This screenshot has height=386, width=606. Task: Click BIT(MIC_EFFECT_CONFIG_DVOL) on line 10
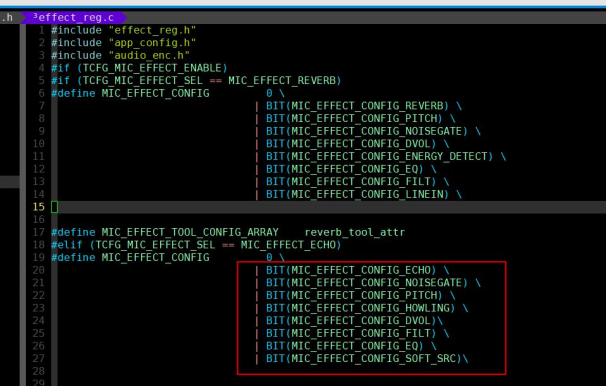click(351, 144)
